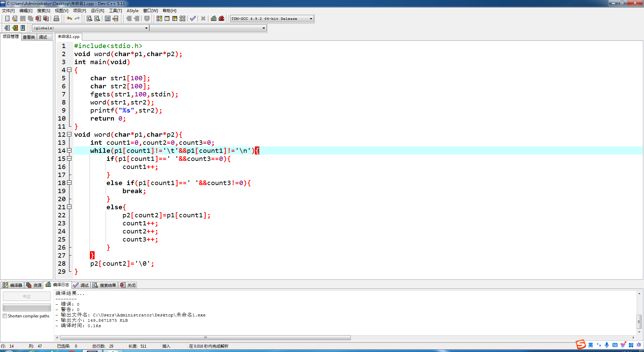Click the Close All files toolbar icon

[46, 18]
